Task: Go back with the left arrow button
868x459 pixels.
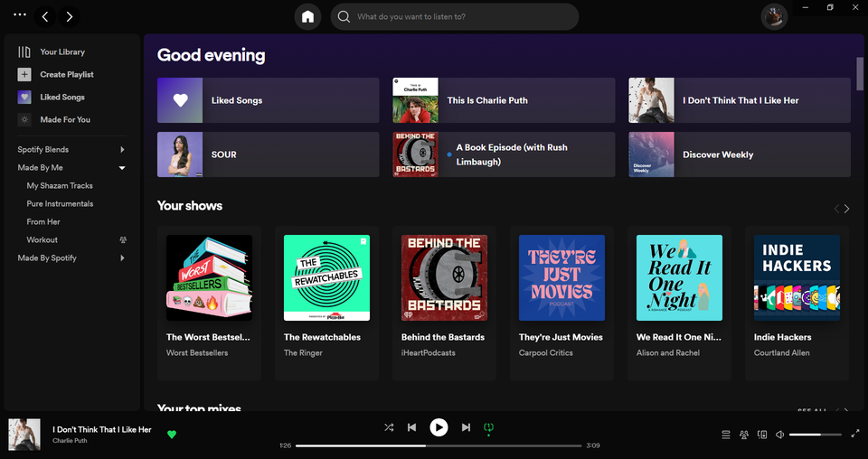Action: (x=45, y=16)
